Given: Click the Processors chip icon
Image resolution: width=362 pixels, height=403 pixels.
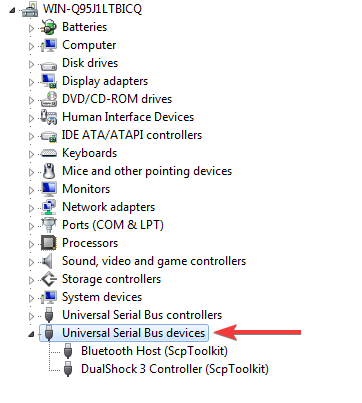Looking at the screenshot, I should coord(49,243).
